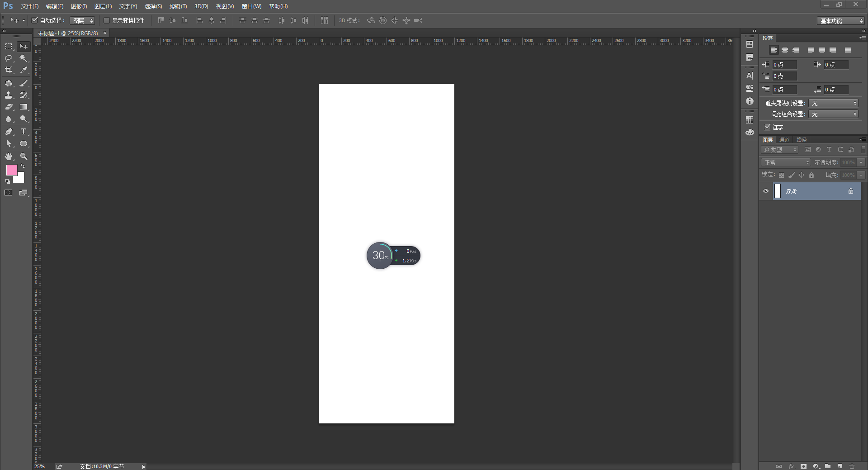Open the 图像(I) menu
This screenshot has width=868, height=470.
(79, 6)
